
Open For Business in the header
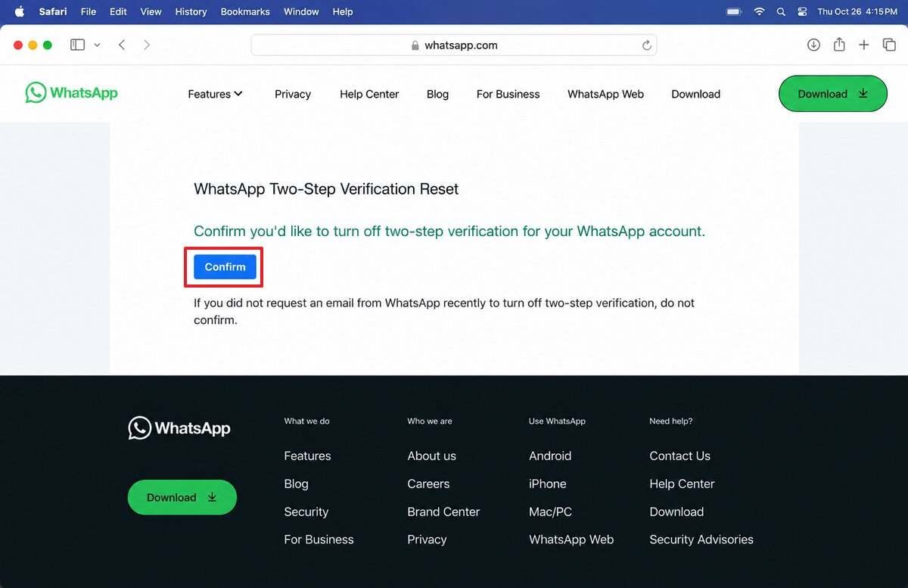pyautogui.click(x=508, y=94)
